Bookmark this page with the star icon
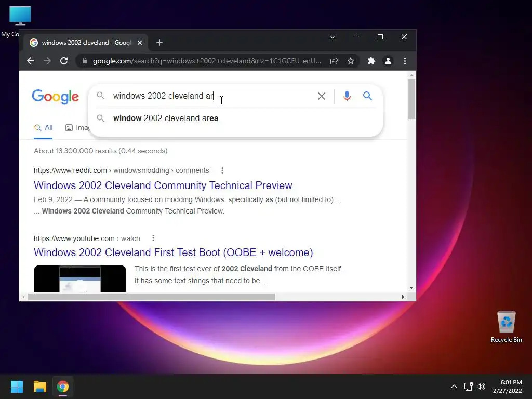Image resolution: width=532 pixels, height=399 pixels. coord(351,61)
